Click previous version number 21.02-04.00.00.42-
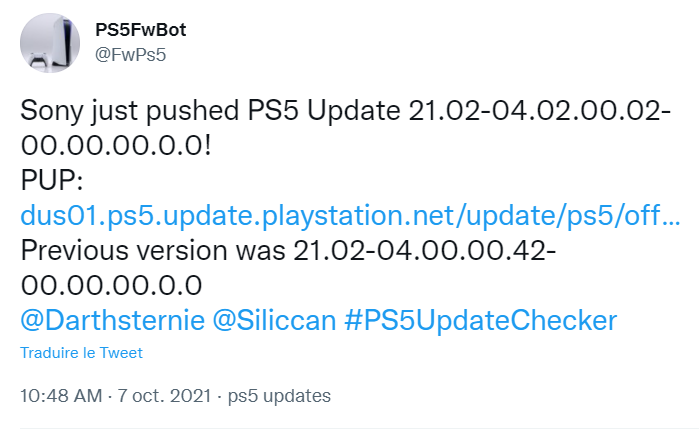The image size is (699, 431). (x=424, y=250)
